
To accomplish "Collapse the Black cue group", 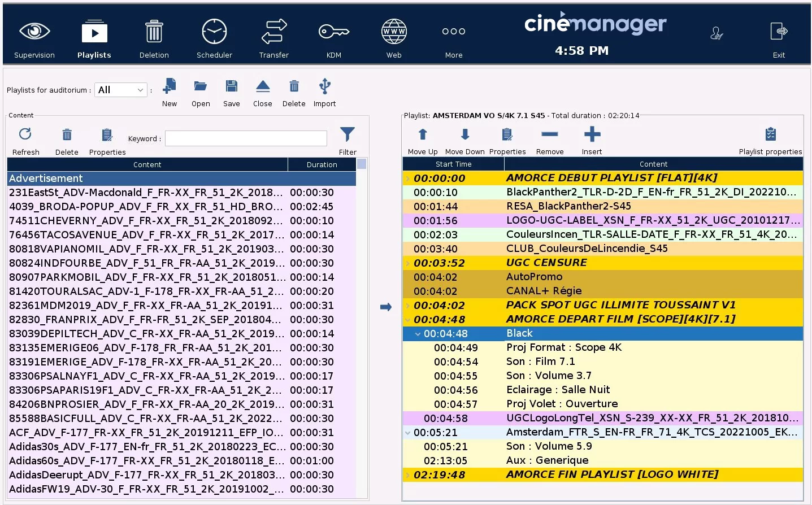I will (x=418, y=334).
